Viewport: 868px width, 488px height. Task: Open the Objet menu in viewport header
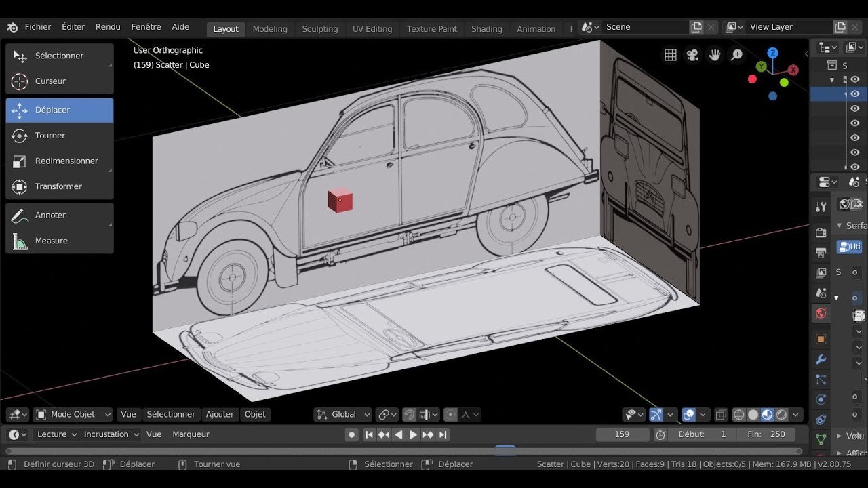tap(255, 415)
